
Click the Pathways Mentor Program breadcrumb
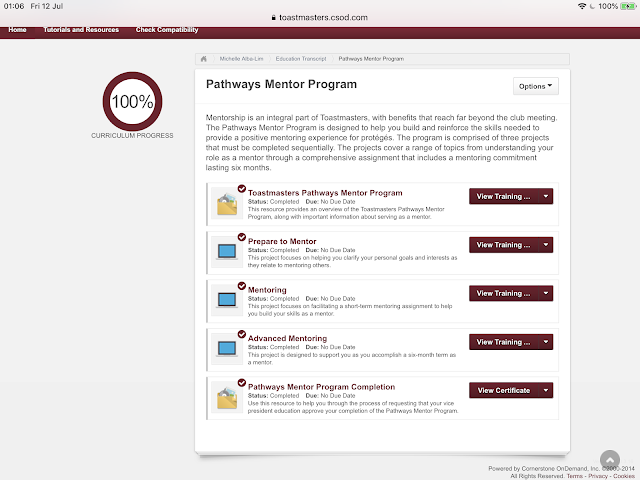pos(371,59)
